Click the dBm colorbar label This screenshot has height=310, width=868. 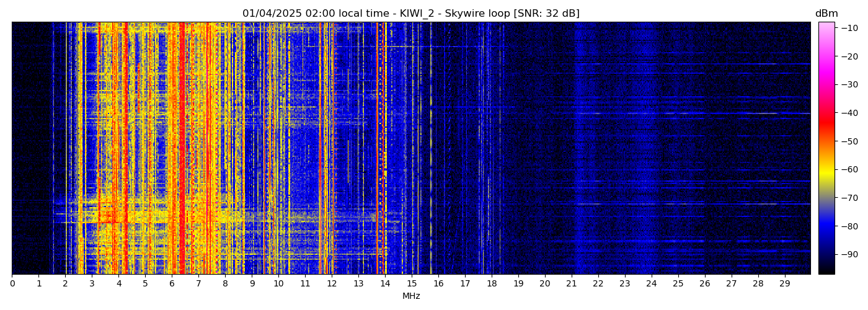pos(826,14)
